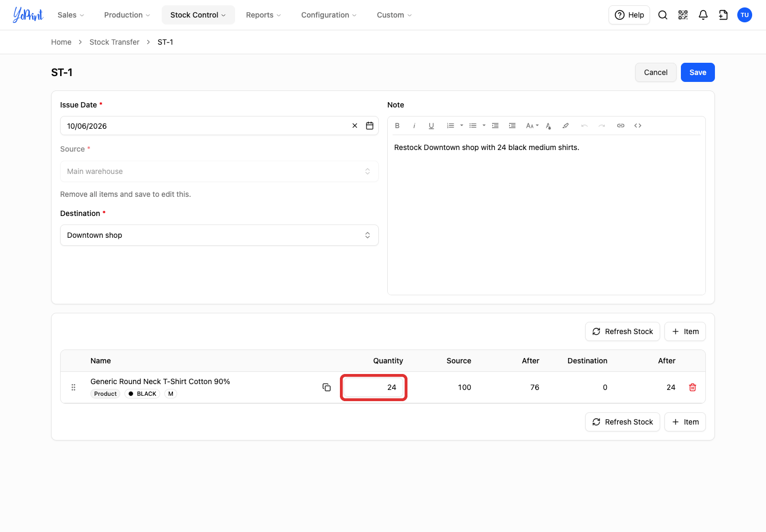Click Cancel button
The width and height of the screenshot is (766, 532).
[656, 72]
